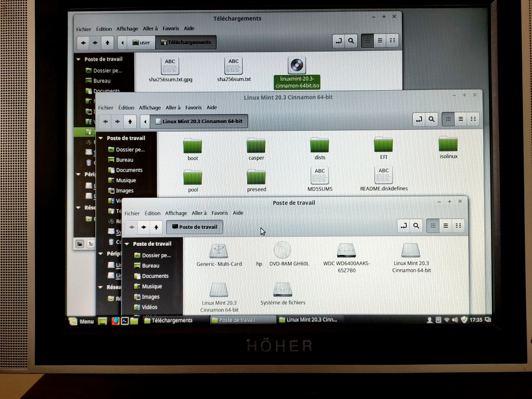The height and width of the screenshot is (399, 532).
Task: Launch Firefox from the panel
Action: [116, 321]
